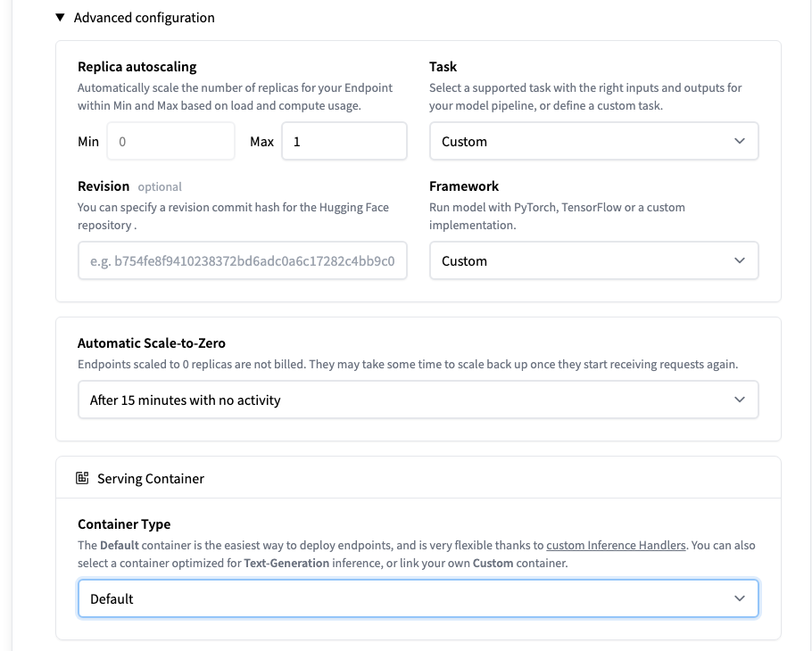This screenshot has width=812, height=651.
Task: Click the Scale-to-Zero dropdown chevron arrow
Action: click(739, 400)
